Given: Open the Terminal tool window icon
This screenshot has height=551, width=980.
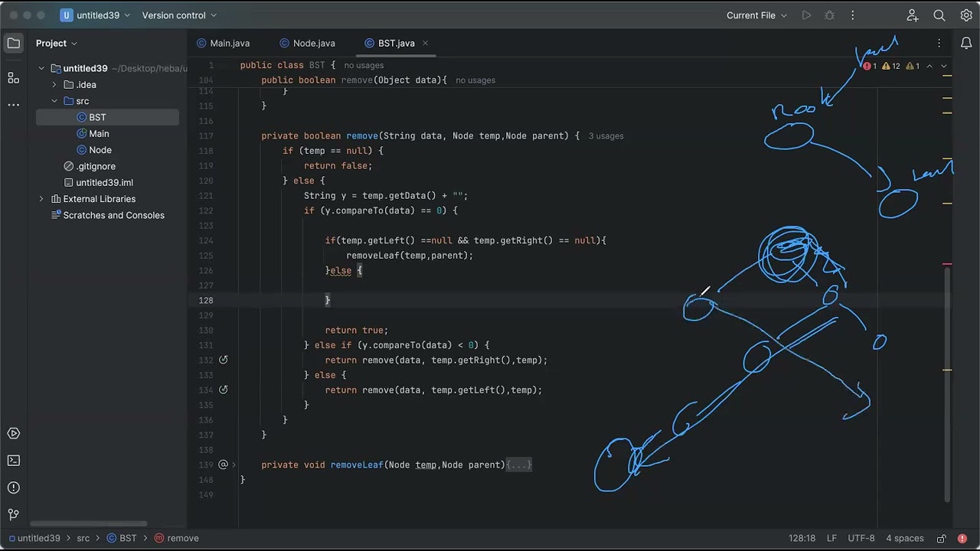Looking at the screenshot, I should click(x=14, y=460).
